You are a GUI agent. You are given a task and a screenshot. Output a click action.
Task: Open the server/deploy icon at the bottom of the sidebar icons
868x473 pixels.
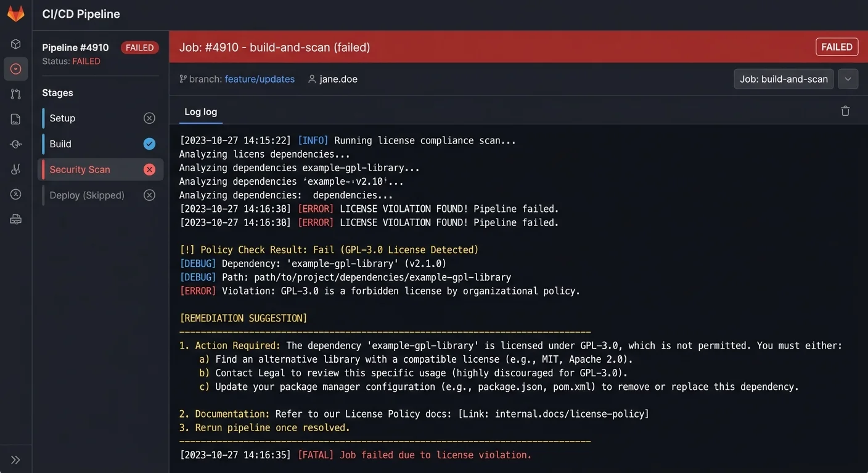tap(16, 219)
